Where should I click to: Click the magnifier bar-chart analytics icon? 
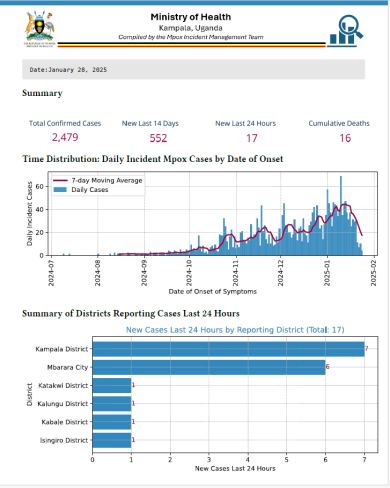[345, 30]
